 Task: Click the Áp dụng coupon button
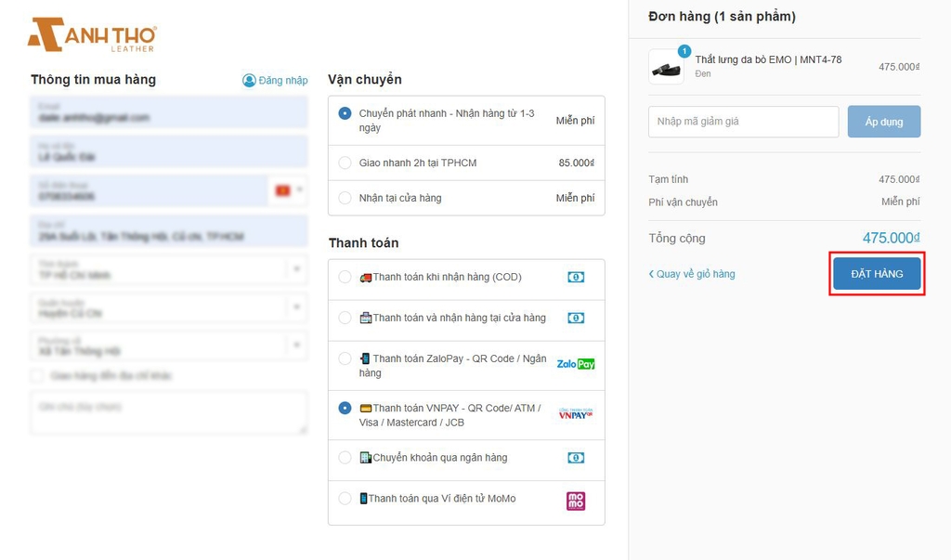pyautogui.click(x=884, y=122)
